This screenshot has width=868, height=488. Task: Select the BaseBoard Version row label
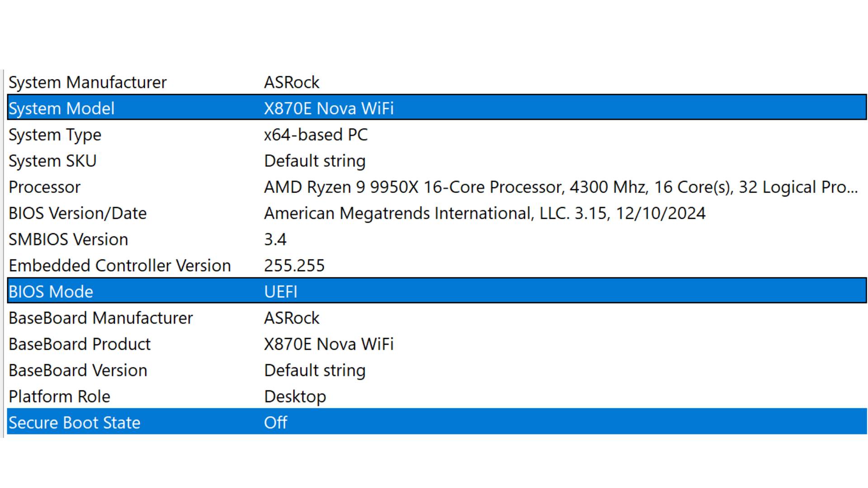point(78,371)
